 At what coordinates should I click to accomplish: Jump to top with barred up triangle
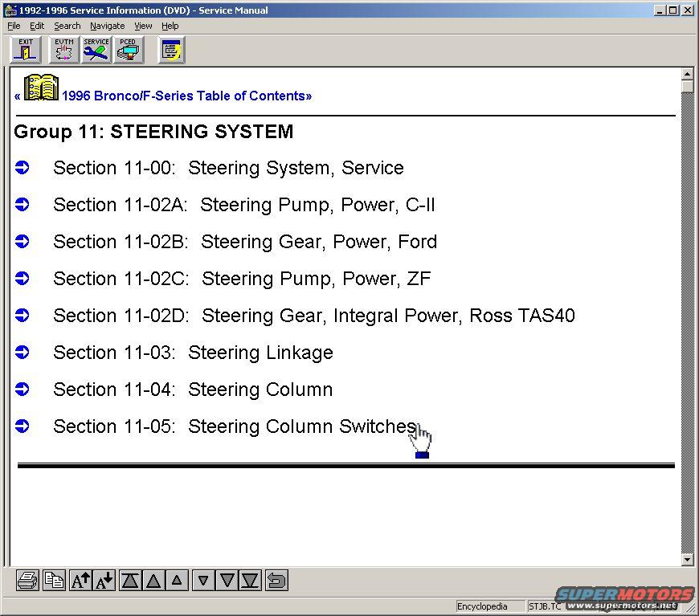[x=130, y=580]
